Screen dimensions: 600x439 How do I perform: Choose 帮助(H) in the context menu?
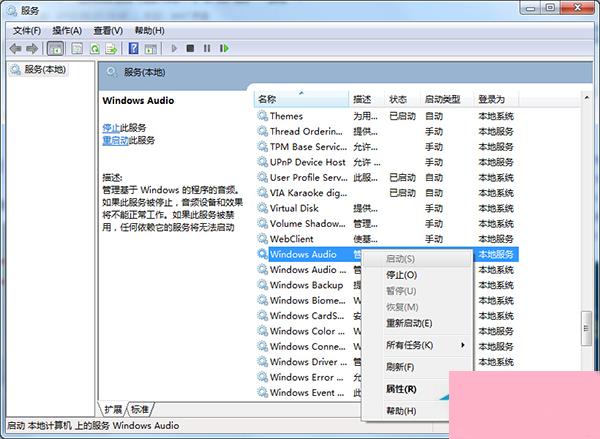click(406, 411)
